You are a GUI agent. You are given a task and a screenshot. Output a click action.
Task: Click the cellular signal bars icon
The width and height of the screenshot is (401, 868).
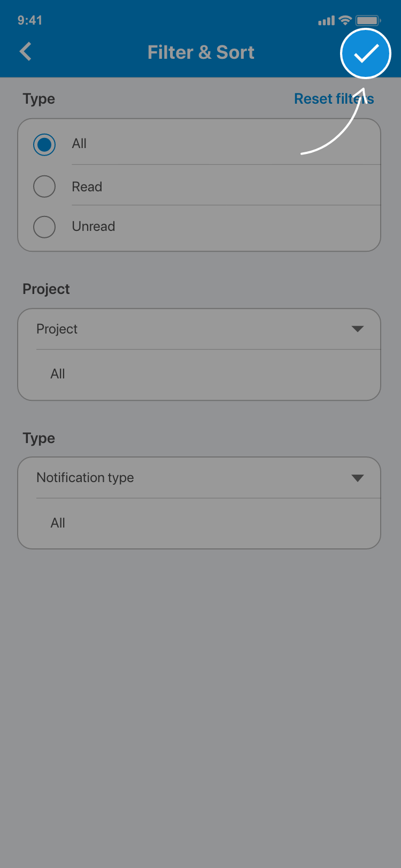[326, 21]
